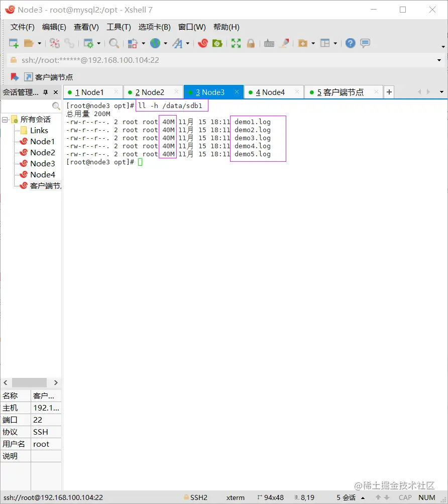Click the New Session toolbar icon
Viewport: 448px width, 504px height.
point(14,43)
